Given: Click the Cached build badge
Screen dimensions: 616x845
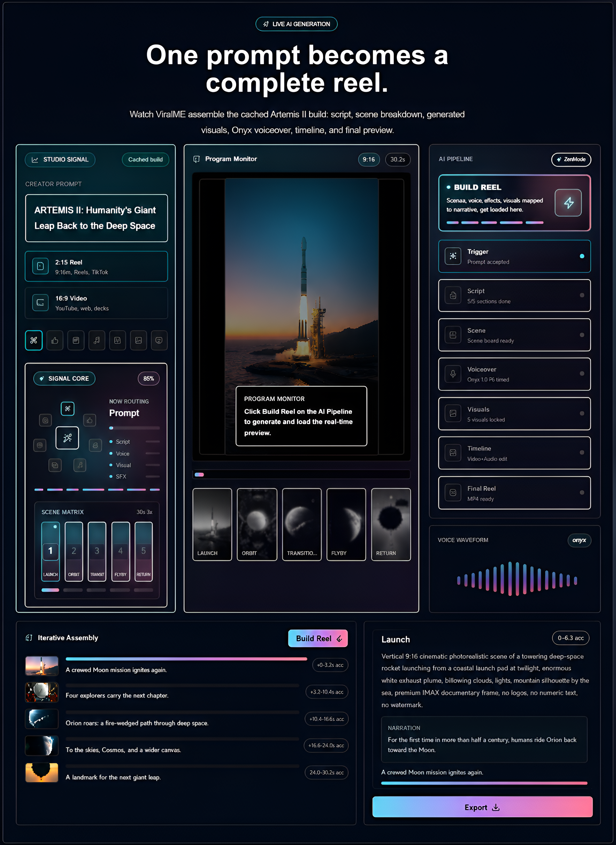Looking at the screenshot, I should tap(145, 160).
